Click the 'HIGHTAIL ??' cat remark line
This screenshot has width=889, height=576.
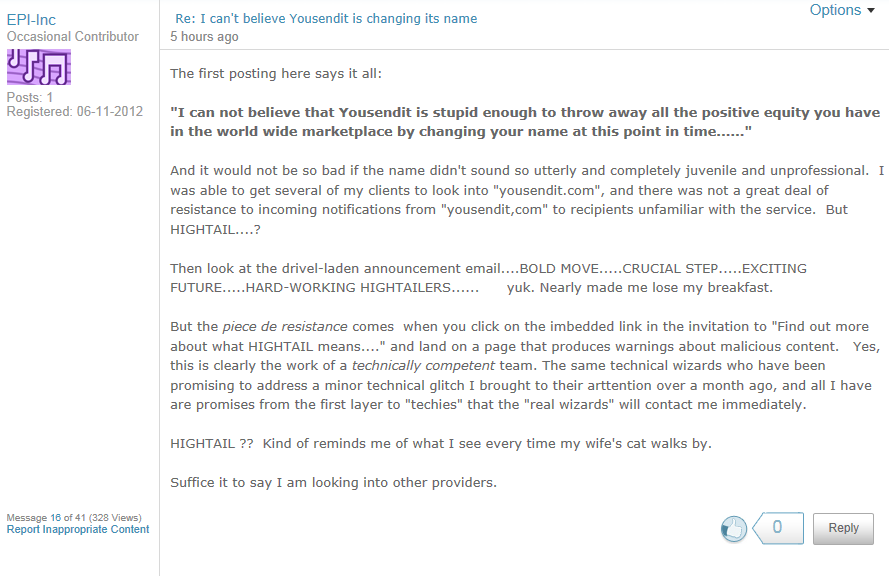(441, 444)
